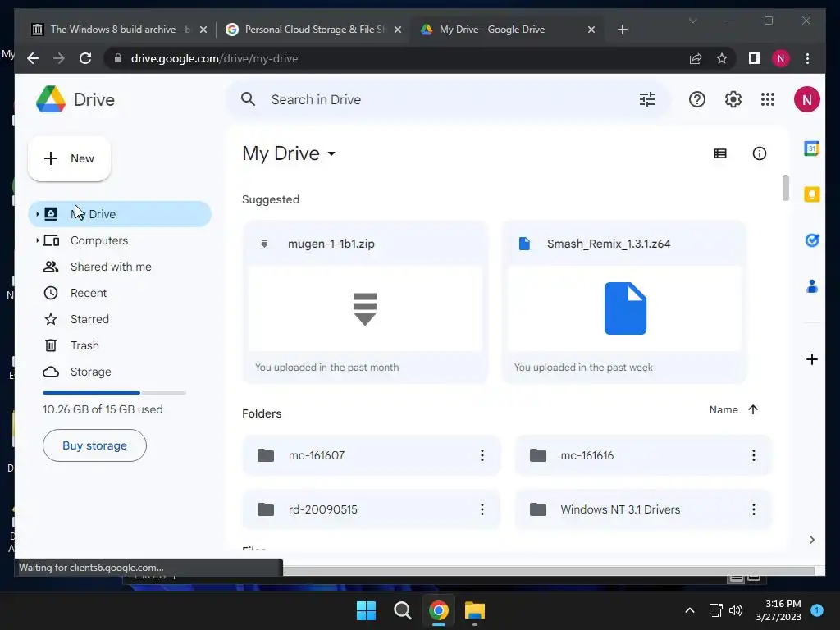
Task: Open Google Keep side panel
Action: pos(811,194)
